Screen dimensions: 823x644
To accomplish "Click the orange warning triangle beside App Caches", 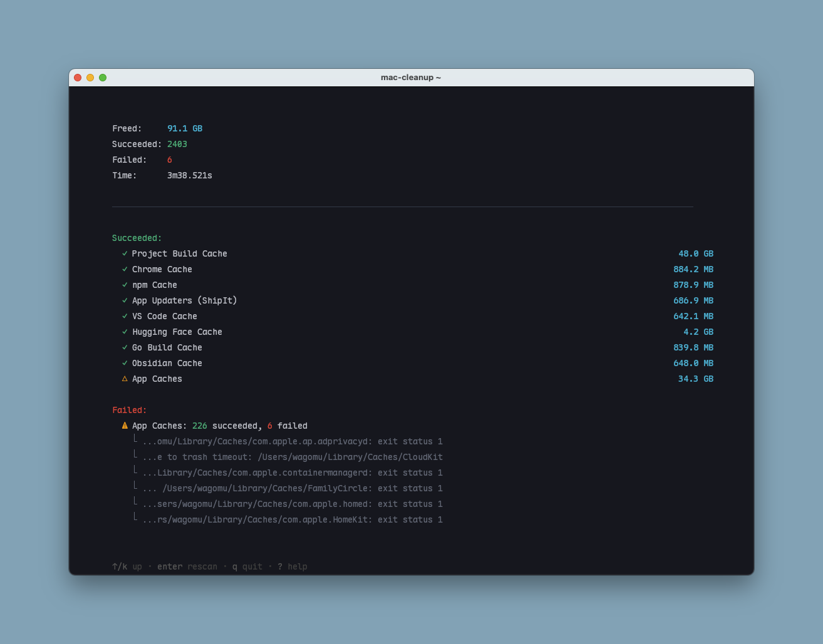I will (125, 379).
